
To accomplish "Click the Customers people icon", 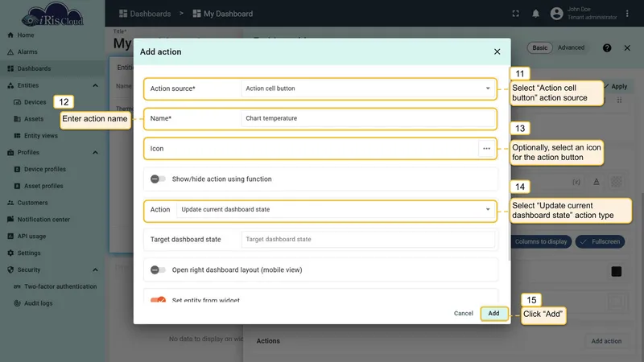I will tap(10, 203).
